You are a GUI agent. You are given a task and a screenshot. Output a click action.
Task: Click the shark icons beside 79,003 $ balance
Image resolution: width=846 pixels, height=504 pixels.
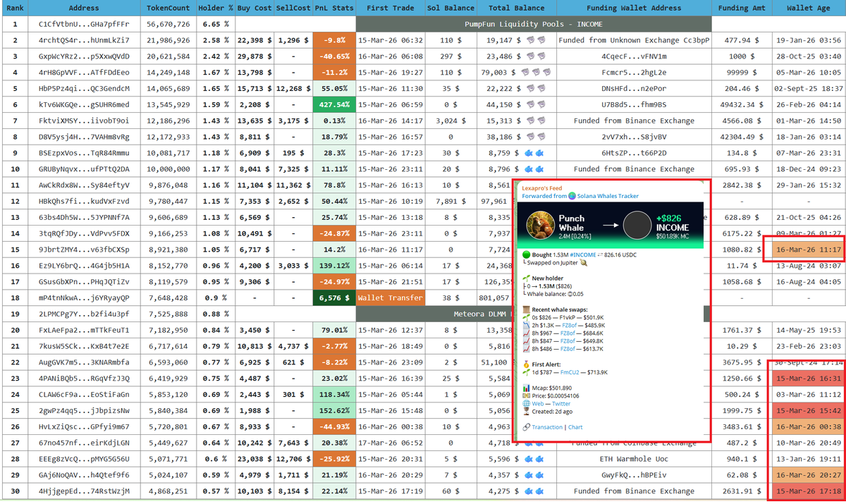coord(536,72)
